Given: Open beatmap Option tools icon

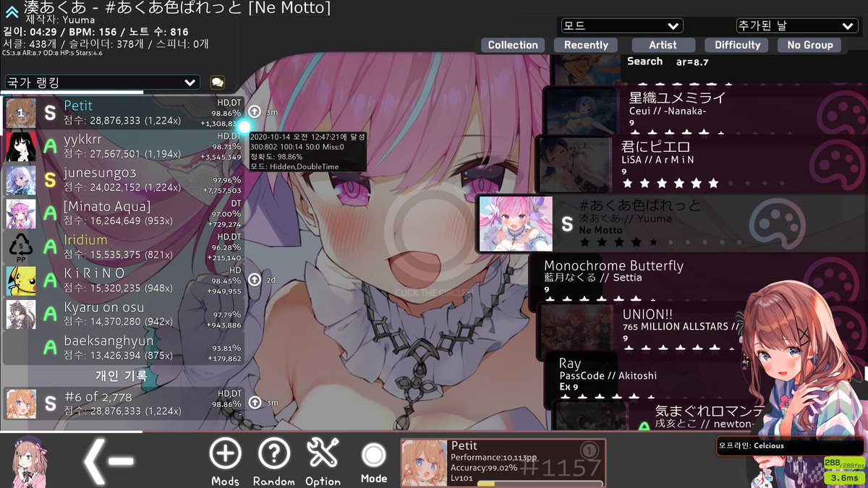Looking at the screenshot, I should point(323,453).
